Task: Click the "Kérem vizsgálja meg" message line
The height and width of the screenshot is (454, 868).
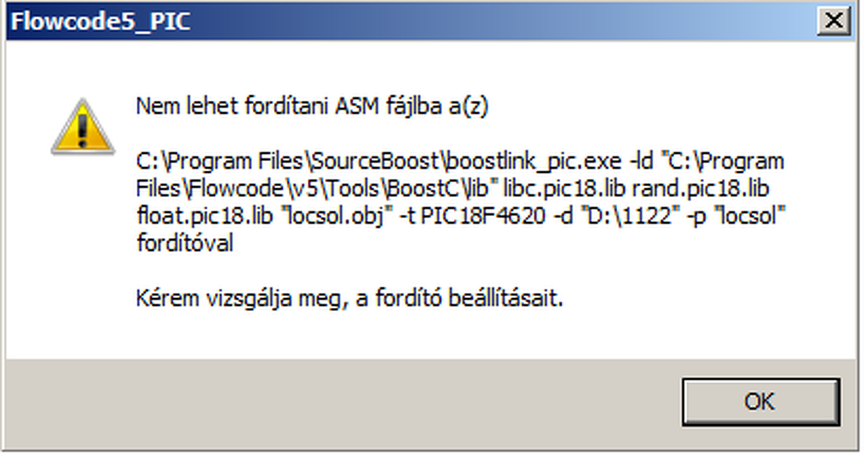Action: pos(349,299)
